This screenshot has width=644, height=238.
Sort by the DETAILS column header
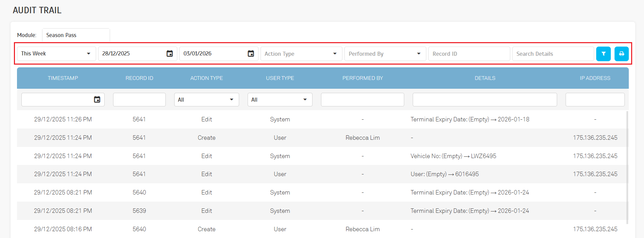485,78
